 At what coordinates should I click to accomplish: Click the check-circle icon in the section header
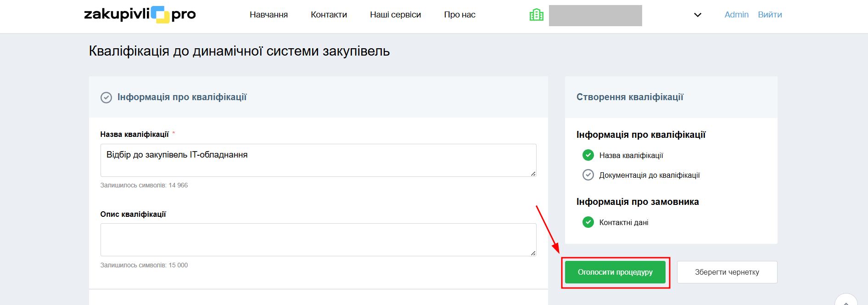106,97
